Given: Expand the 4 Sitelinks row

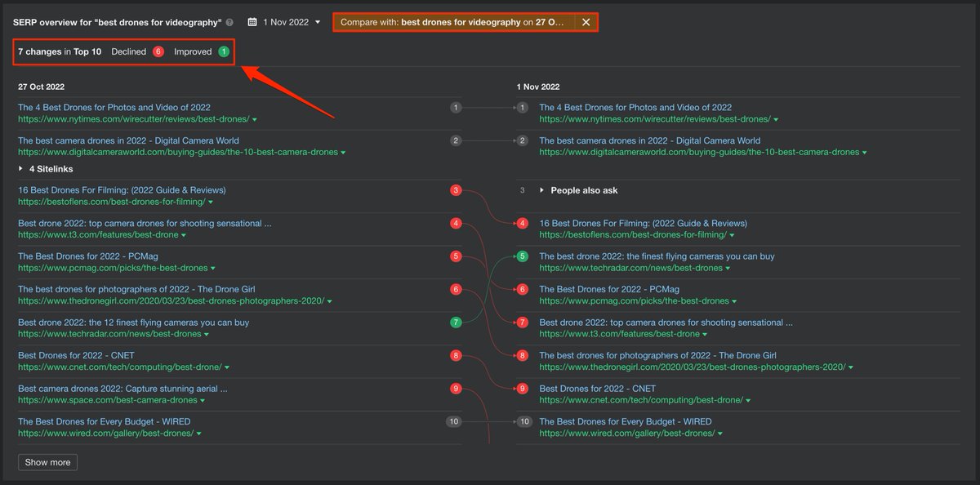Looking at the screenshot, I should point(46,169).
